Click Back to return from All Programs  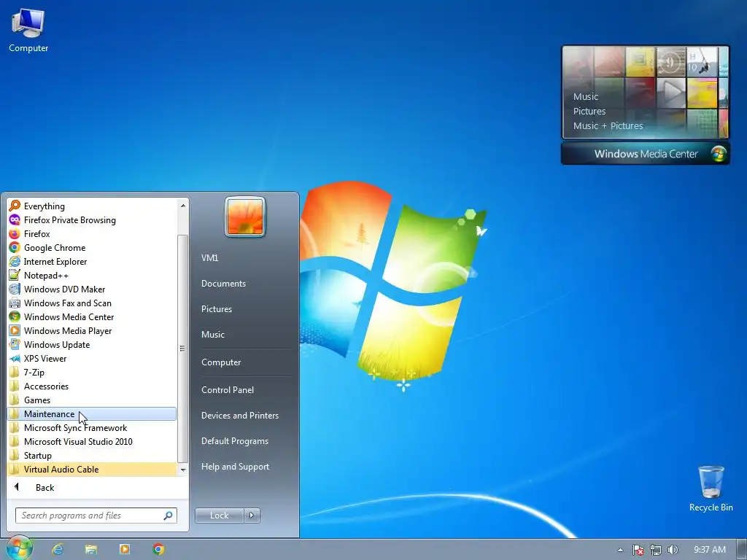[x=98, y=488]
